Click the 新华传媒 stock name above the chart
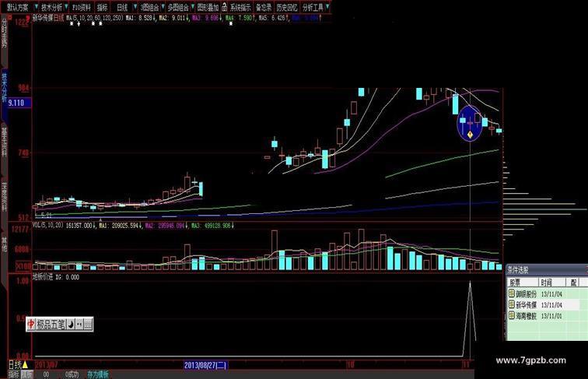 pos(43,18)
